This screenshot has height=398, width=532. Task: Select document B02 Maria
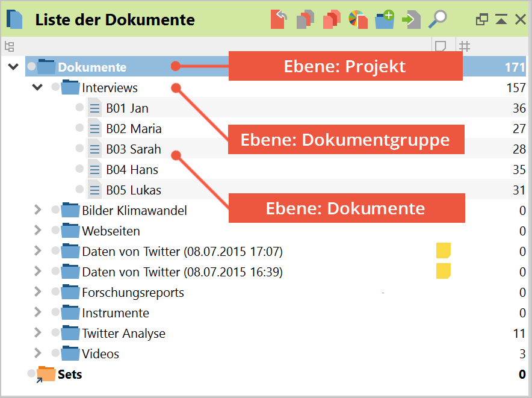[134, 129]
